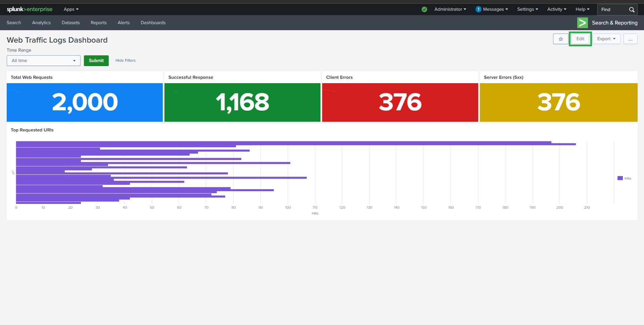Navigate to the Alerts tab

[x=123, y=23]
